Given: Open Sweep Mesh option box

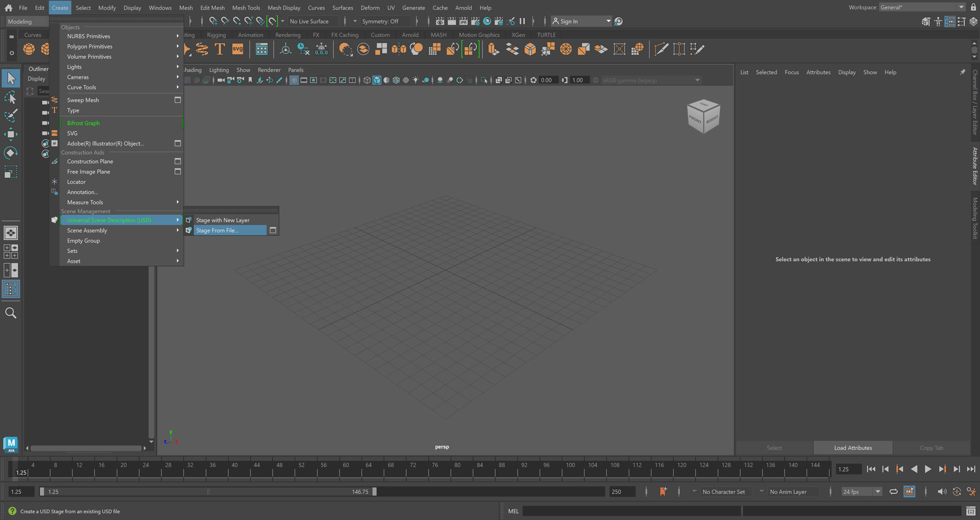Looking at the screenshot, I should pos(178,100).
